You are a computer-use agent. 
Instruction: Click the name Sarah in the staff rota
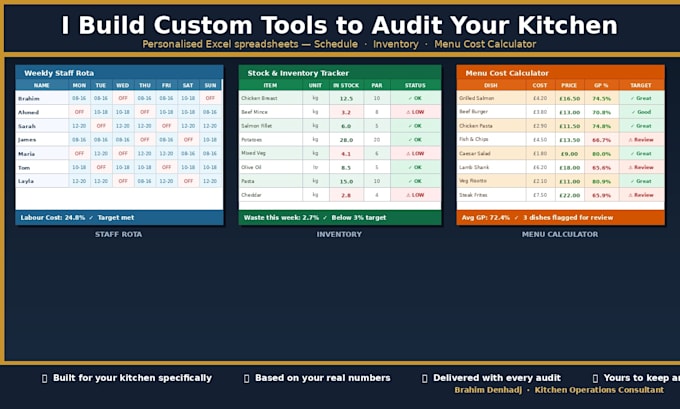coord(26,126)
